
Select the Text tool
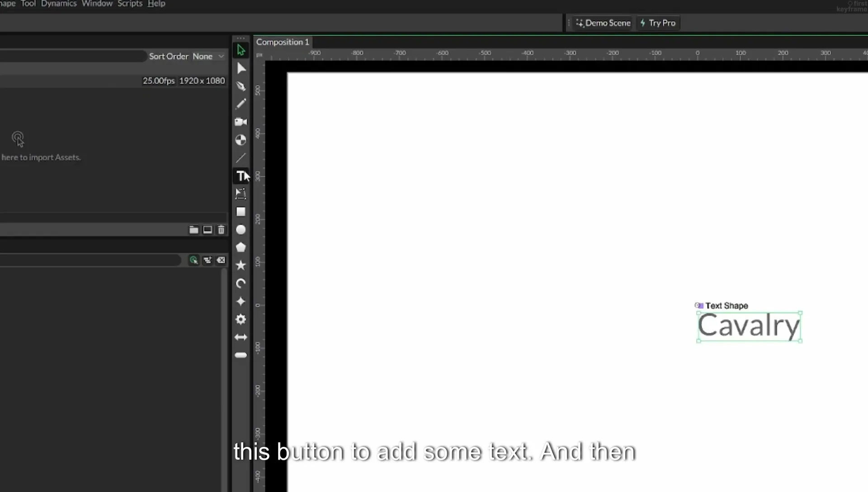pos(241,175)
